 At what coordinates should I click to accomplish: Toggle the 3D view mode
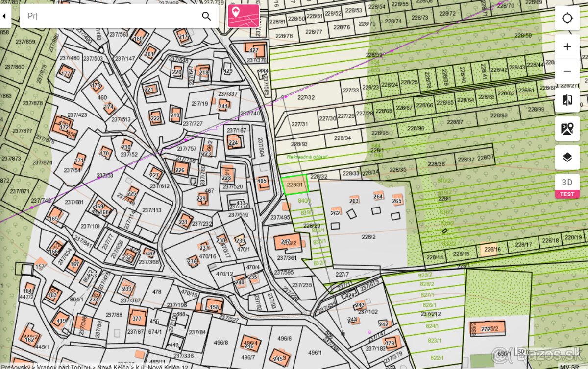(x=567, y=183)
